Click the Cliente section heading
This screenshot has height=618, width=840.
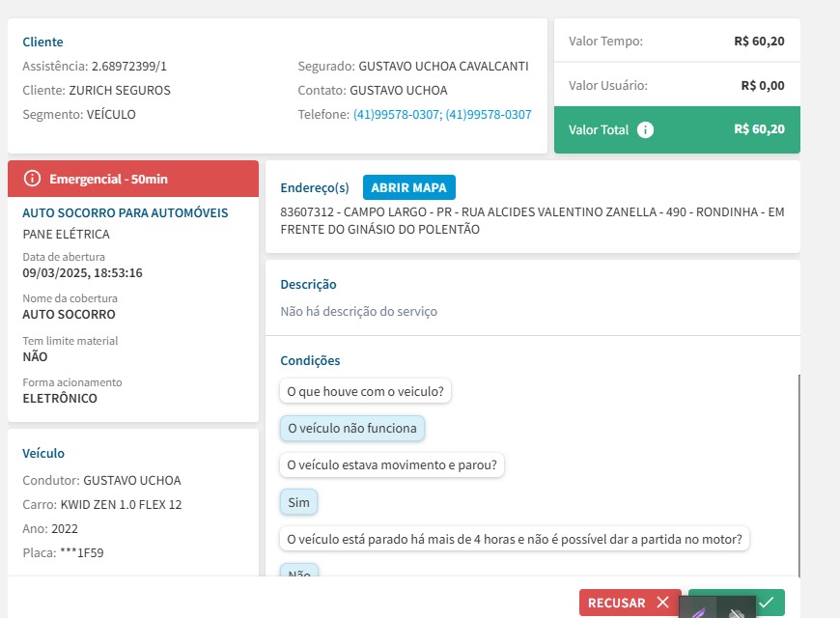click(x=42, y=42)
